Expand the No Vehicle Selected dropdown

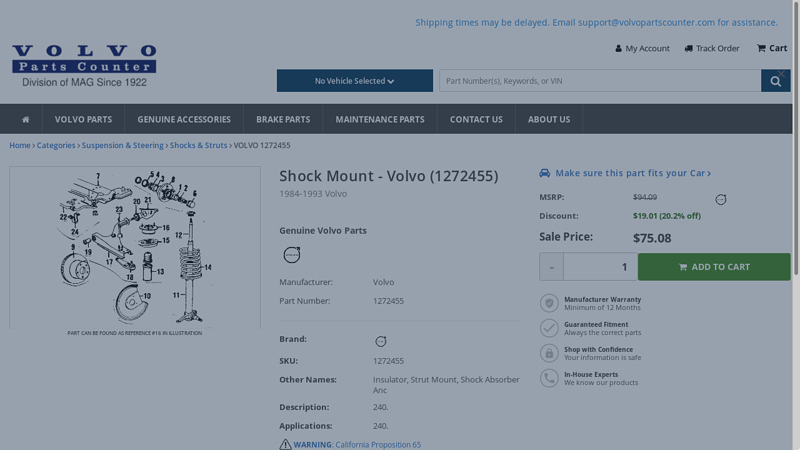[355, 81]
